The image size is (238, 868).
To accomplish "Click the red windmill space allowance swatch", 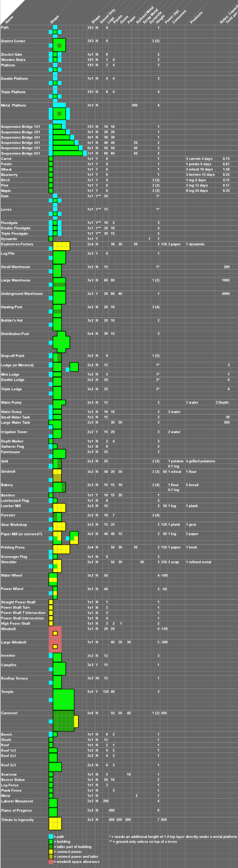I will (x=51, y=862).
